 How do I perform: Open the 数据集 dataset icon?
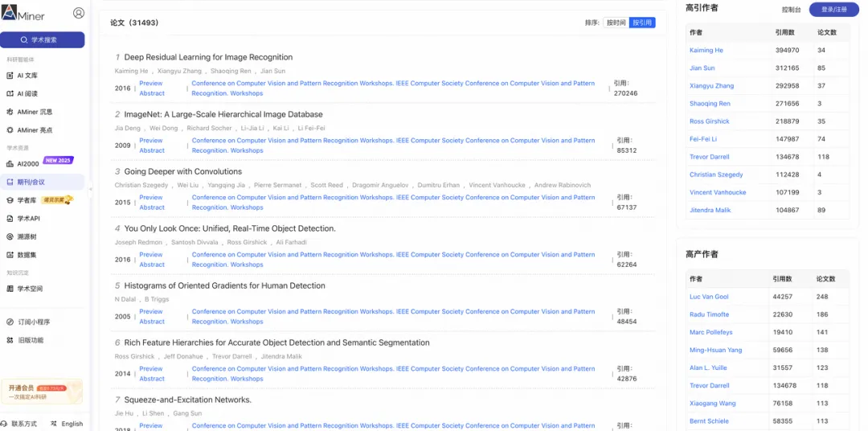point(10,254)
